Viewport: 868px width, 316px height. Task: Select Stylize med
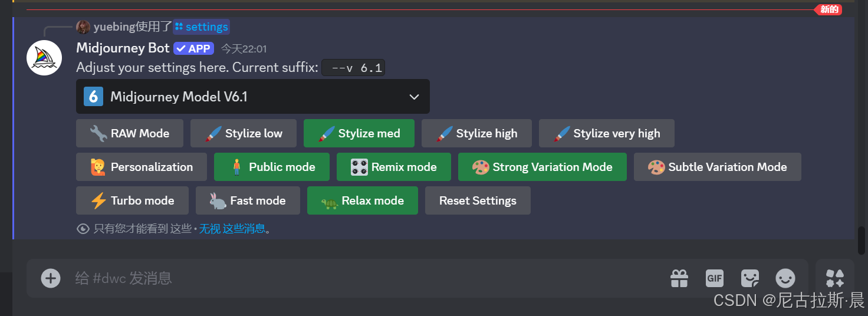point(359,133)
